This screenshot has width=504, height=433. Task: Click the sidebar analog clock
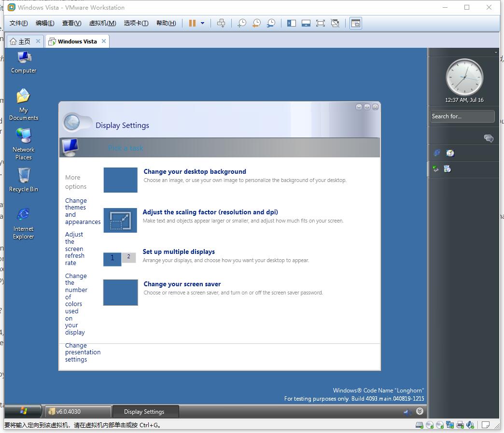click(464, 77)
